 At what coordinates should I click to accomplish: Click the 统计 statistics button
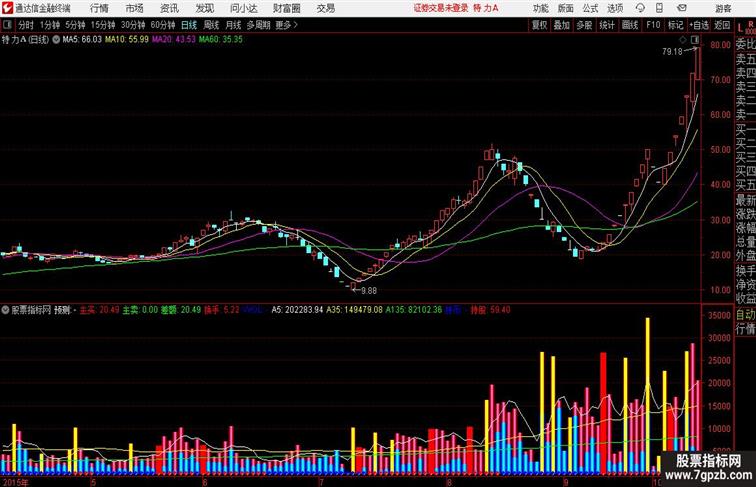pyautogui.click(x=607, y=25)
